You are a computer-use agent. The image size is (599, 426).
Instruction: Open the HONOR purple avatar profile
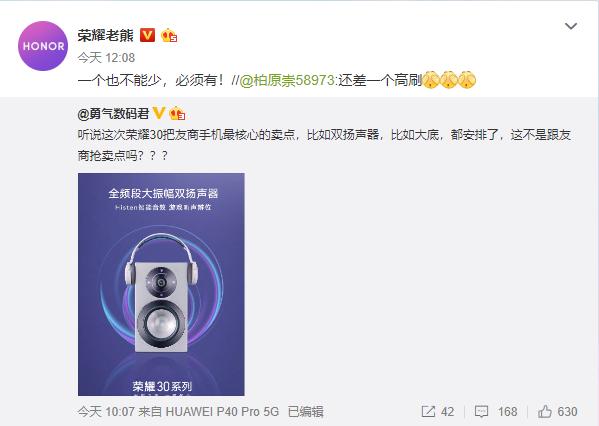tap(43, 46)
